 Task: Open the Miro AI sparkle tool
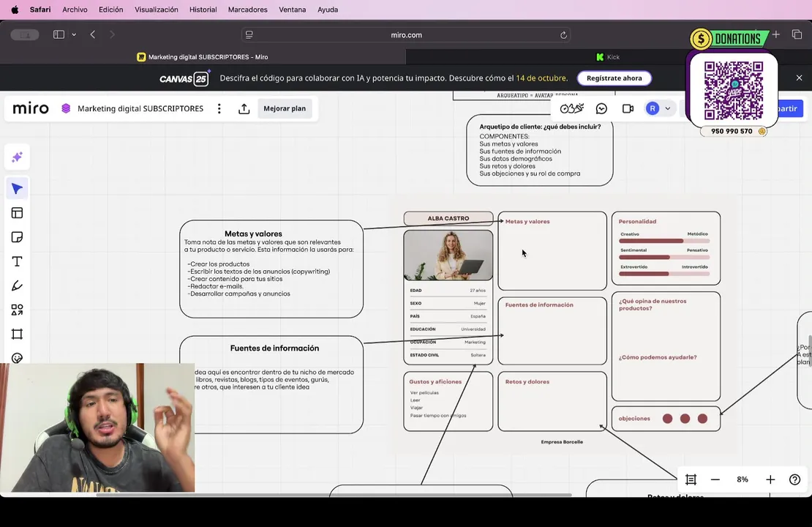pyautogui.click(x=17, y=157)
